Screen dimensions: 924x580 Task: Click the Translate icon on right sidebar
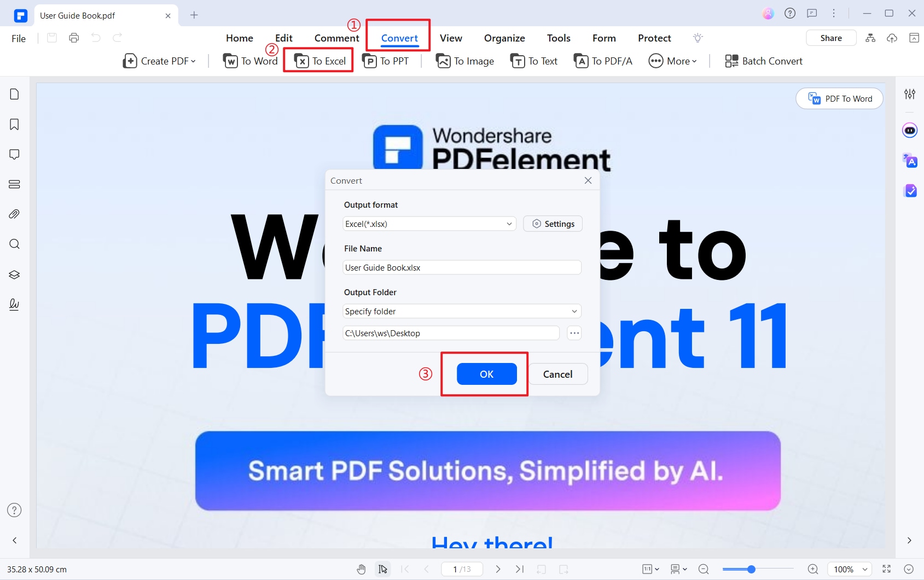(x=910, y=160)
